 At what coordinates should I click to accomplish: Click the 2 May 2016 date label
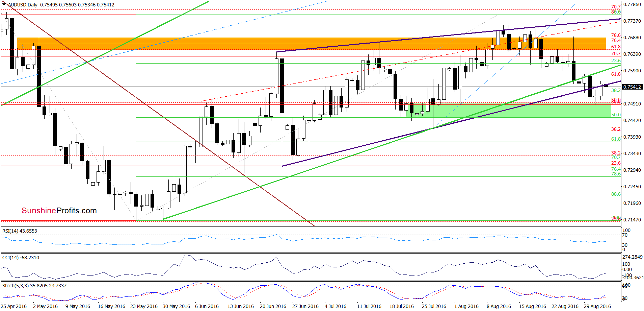tap(45, 306)
